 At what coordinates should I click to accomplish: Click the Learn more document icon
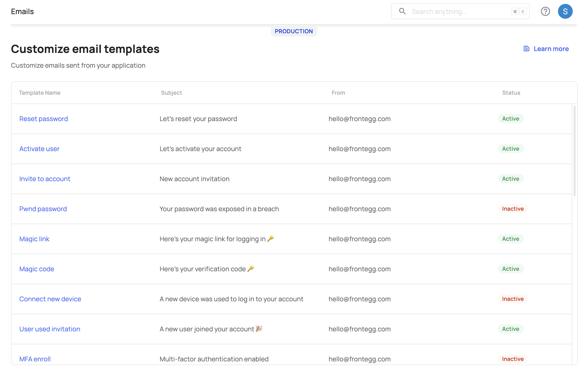[x=526, y=49]
